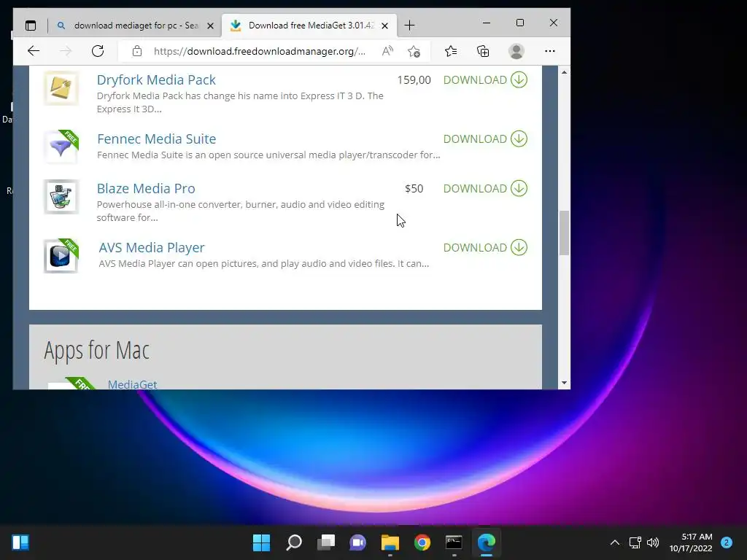Add this page to favorites star

click(x=414, y=51)
